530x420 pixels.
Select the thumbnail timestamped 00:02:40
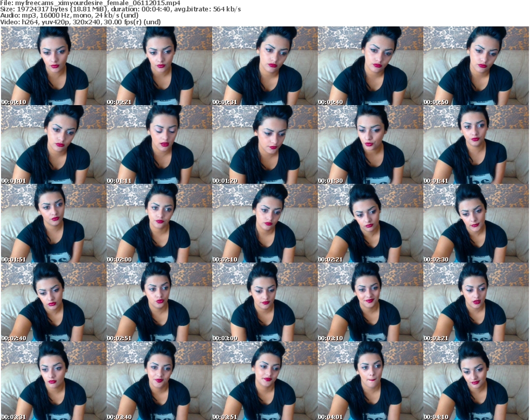pos(53,302)
